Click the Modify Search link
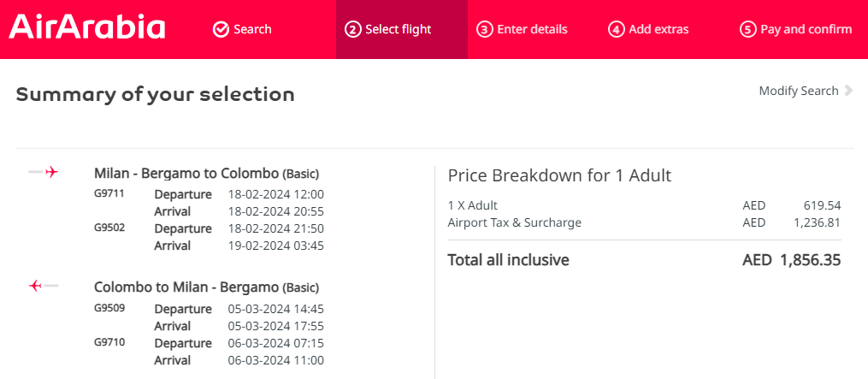Viewport: 868px width, 379px height. [799, 91]
